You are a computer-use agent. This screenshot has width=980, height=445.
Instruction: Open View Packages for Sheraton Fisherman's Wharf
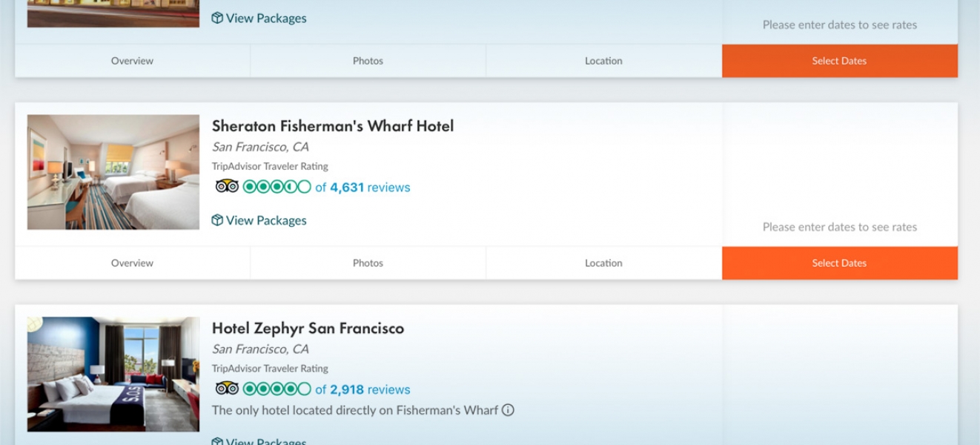tap(259, 220)
